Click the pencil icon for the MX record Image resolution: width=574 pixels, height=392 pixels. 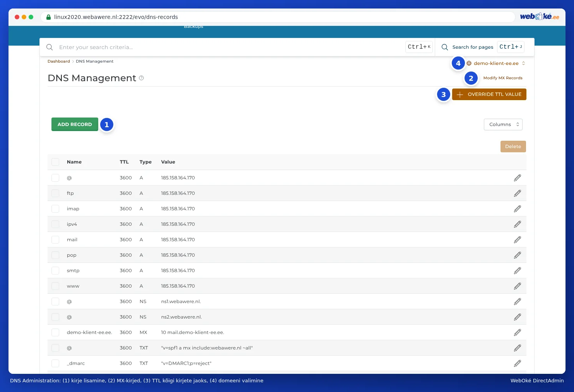click(518, 332)
